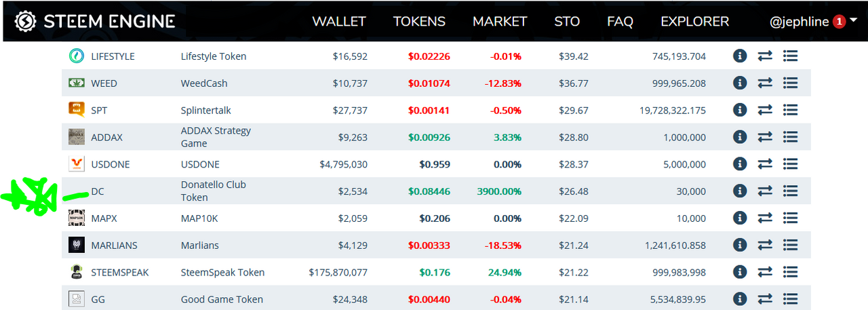Click the Steem Engine logo
Image resolution: width=868 pixels, height=310 pixels.
click(x=95, y=21)
